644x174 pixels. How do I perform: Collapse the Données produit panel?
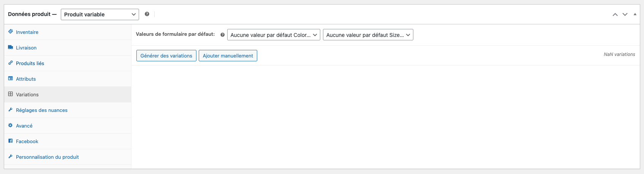coord(635,14)
